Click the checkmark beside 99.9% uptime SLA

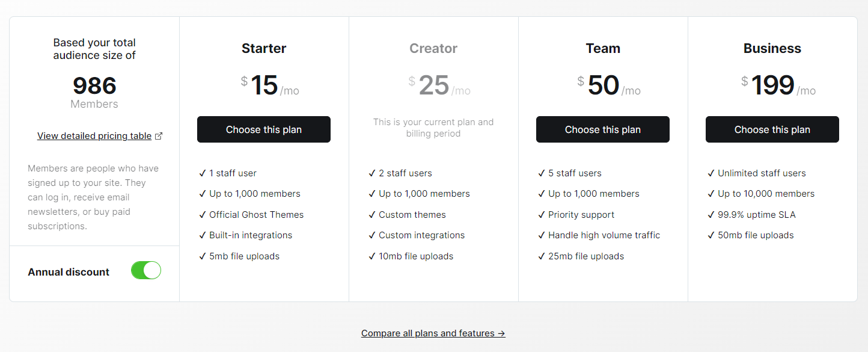click(711, 215)
